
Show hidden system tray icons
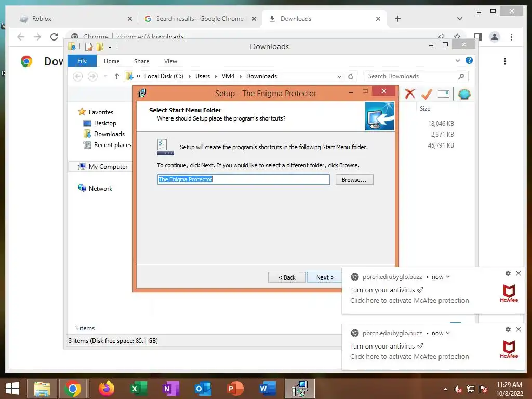point(445,389)
